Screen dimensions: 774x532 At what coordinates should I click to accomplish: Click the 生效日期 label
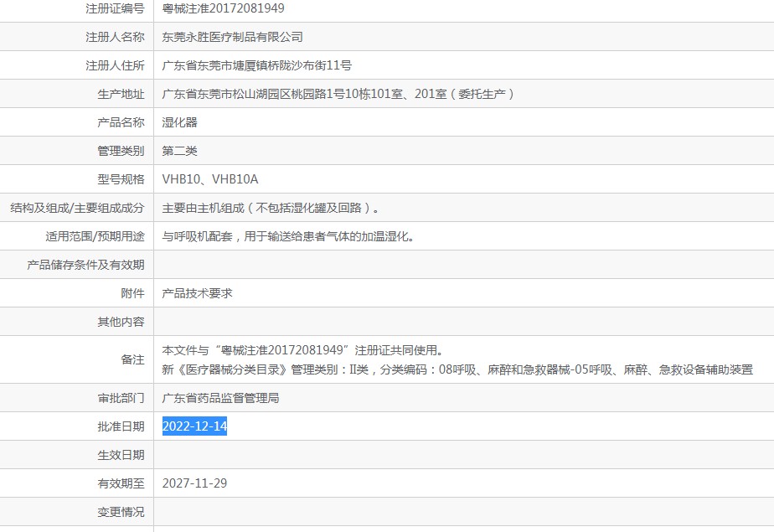pyautogui.click(x=121, y=455)
